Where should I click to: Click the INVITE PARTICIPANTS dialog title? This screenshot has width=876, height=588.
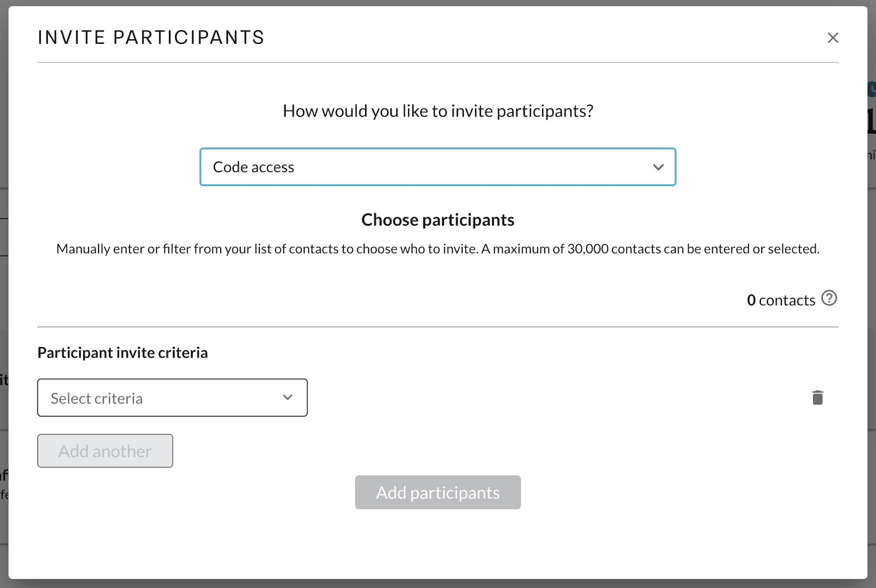pyautogui.click(x=151, y=37)
